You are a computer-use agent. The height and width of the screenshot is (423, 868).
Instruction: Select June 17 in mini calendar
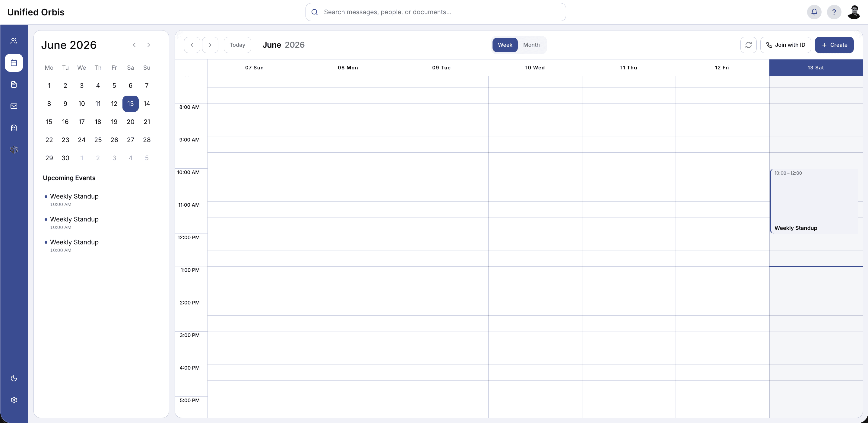tap(81, 122)
